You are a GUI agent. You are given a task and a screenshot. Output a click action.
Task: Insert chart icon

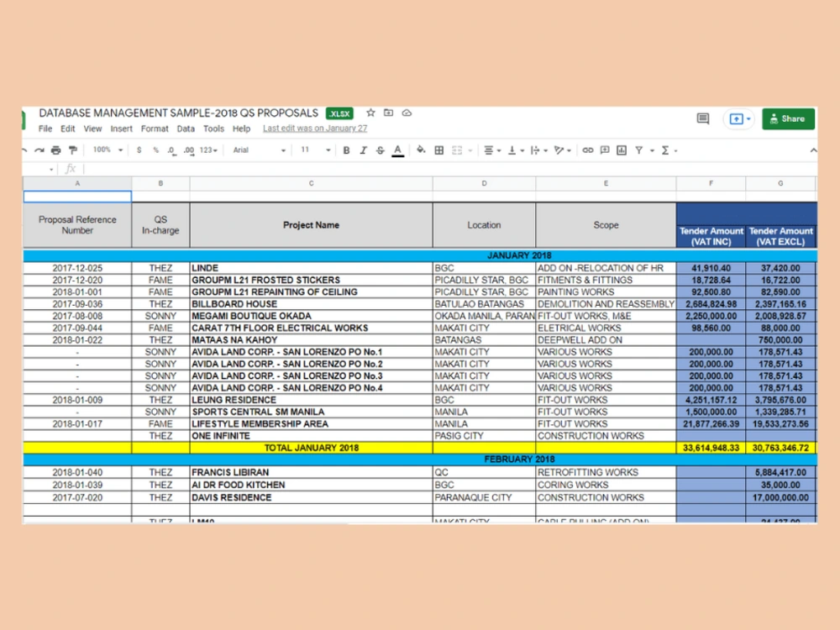[x=622, y=150]
